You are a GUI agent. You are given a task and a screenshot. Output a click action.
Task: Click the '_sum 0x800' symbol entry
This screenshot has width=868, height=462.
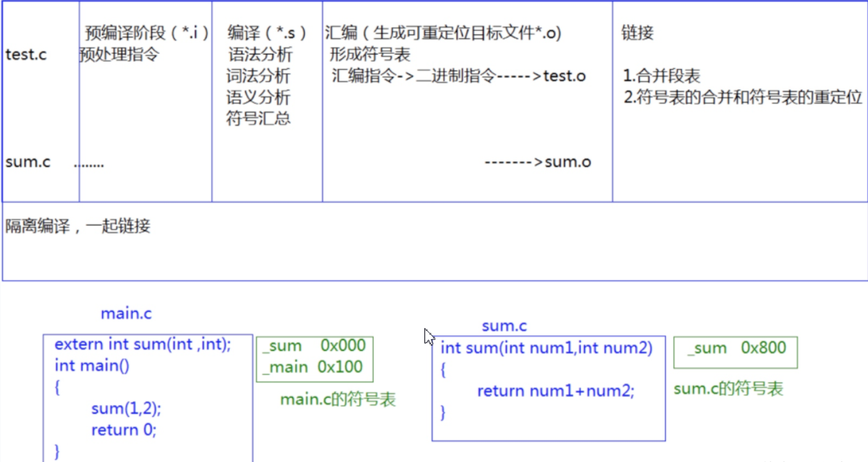click(736, 348)
